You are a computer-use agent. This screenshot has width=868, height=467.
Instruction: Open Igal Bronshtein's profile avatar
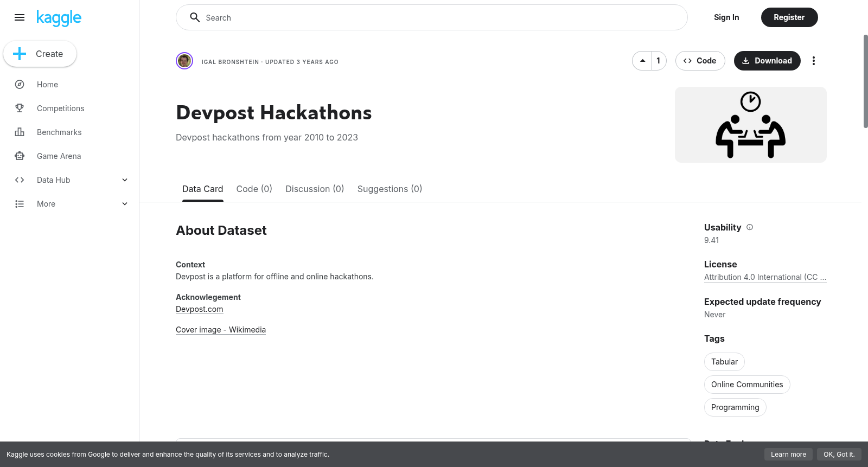(x=184, y=61)
